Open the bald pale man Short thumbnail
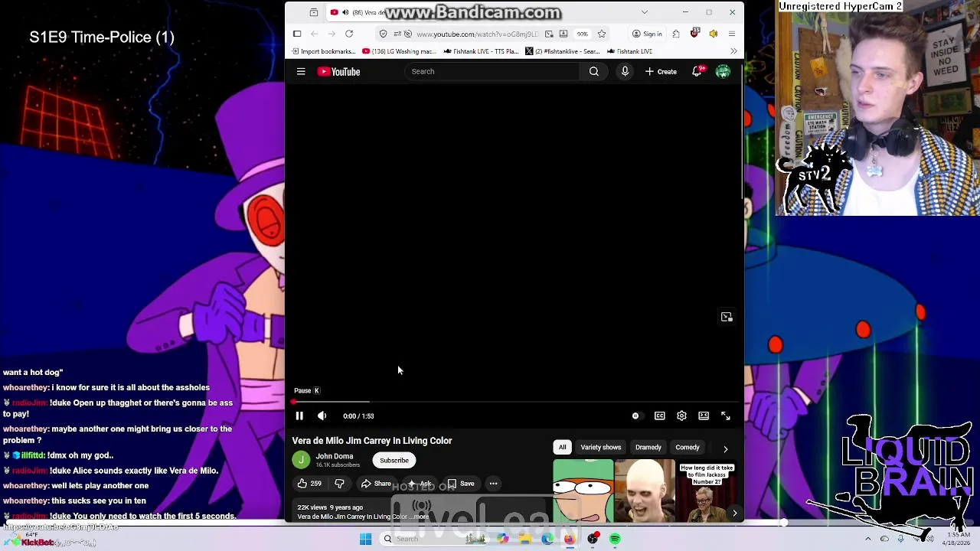980x551 pixels. point(645,491)
